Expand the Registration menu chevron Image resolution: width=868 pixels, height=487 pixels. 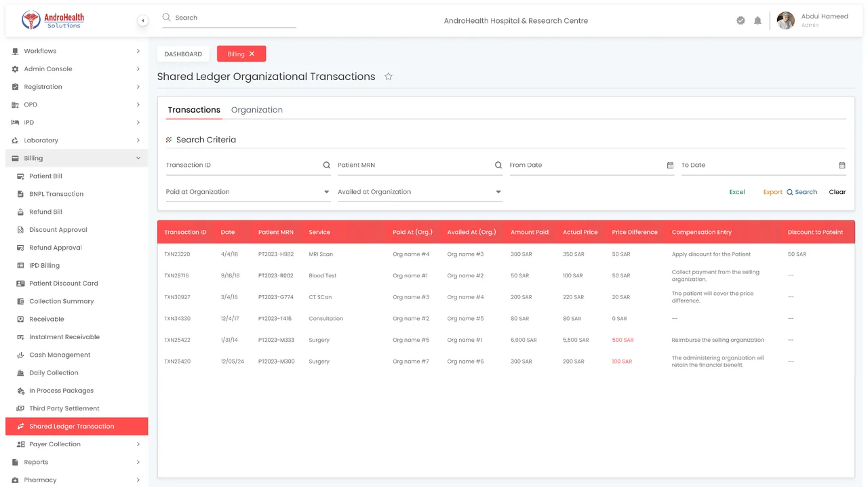click(x=138, y=87)
